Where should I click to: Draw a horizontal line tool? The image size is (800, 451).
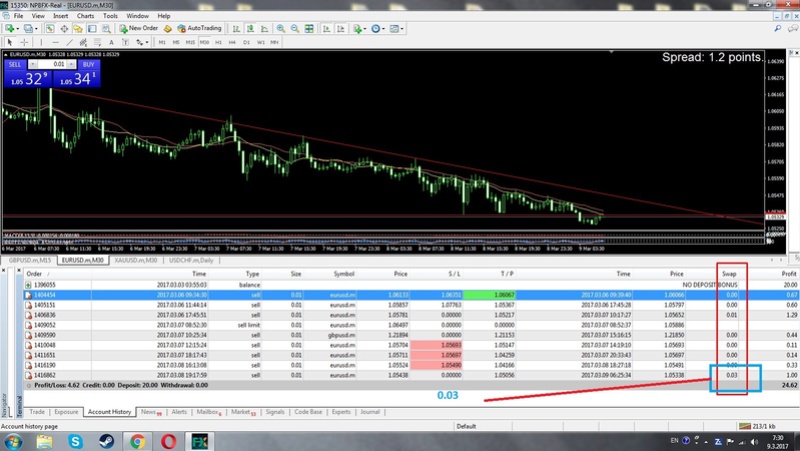click(x=56, y=42)
